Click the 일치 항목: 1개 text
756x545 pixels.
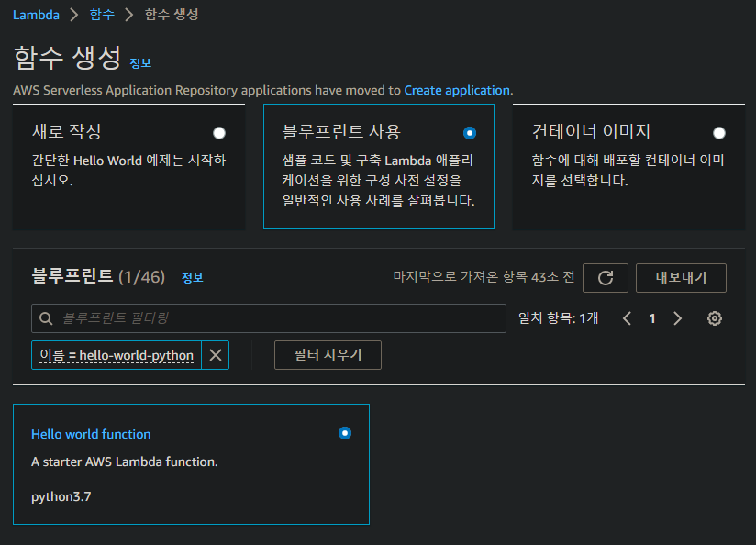coord(559,318)
